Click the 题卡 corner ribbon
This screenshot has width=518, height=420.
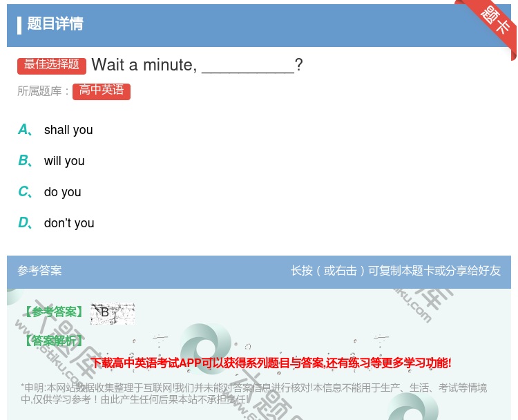point(495,21)
